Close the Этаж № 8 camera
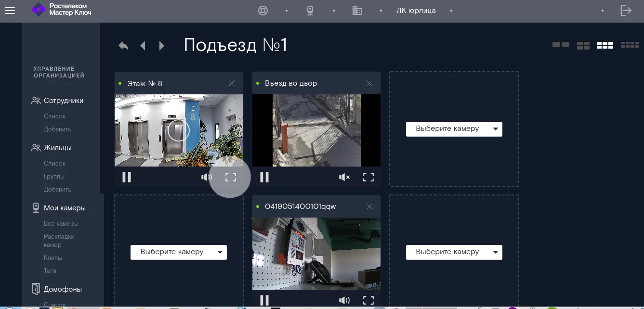This screenshot has width=644, height=309. 232,83
